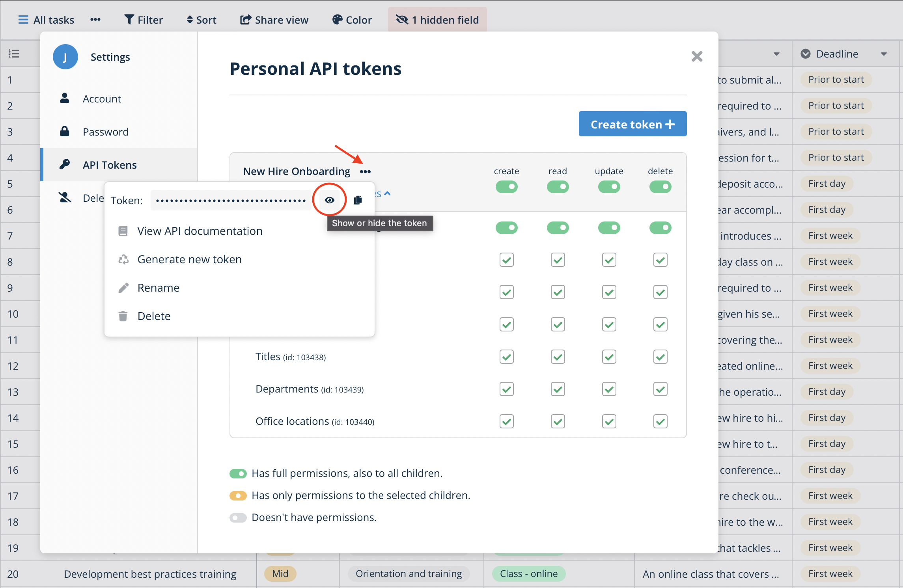Screen dimensions: 903x588
Task: Switch to the Password settings tab
Action: [x=105, y=132]
